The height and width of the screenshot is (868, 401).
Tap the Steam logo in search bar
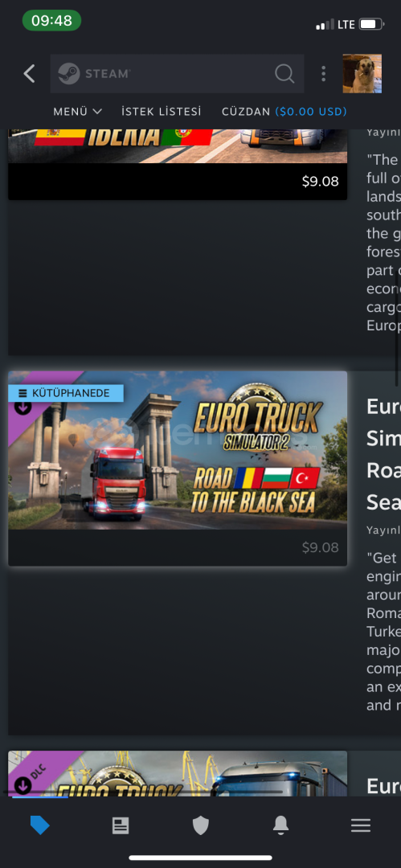(x=94, y=74)
